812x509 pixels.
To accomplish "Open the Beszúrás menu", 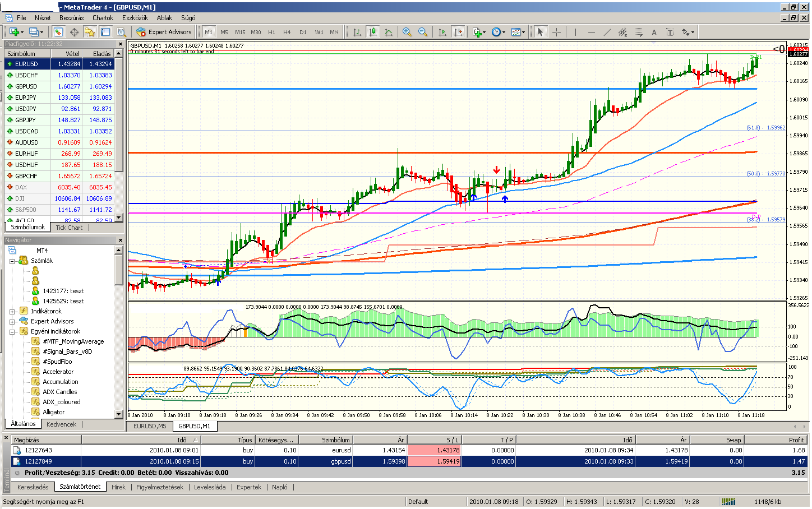I will (72, 18).
